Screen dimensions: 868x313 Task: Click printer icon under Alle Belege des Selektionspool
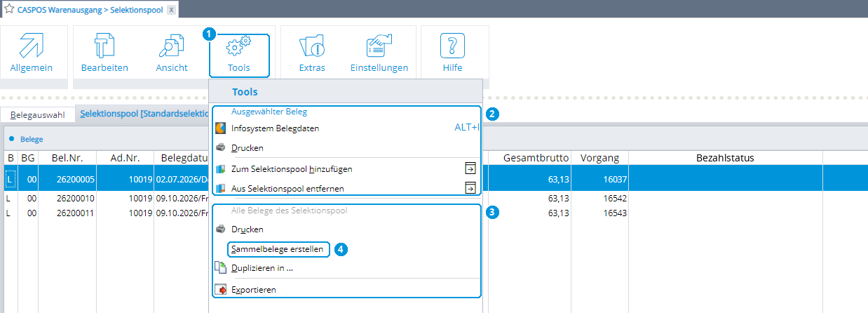220,229
